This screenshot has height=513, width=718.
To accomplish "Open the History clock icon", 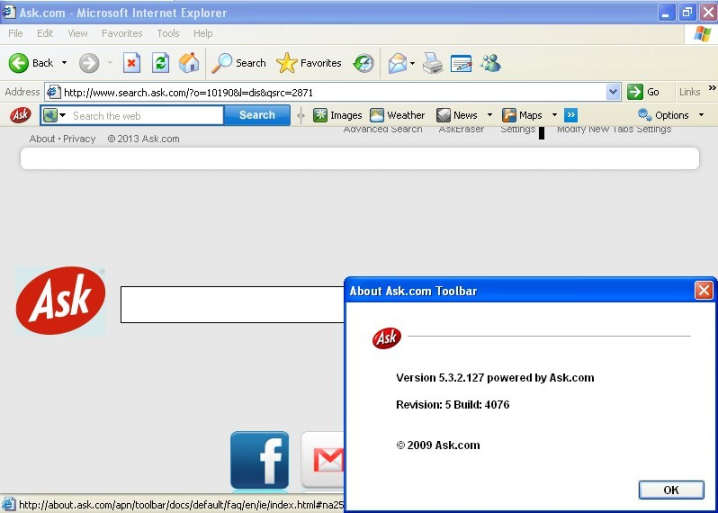I will click(364, 63).
